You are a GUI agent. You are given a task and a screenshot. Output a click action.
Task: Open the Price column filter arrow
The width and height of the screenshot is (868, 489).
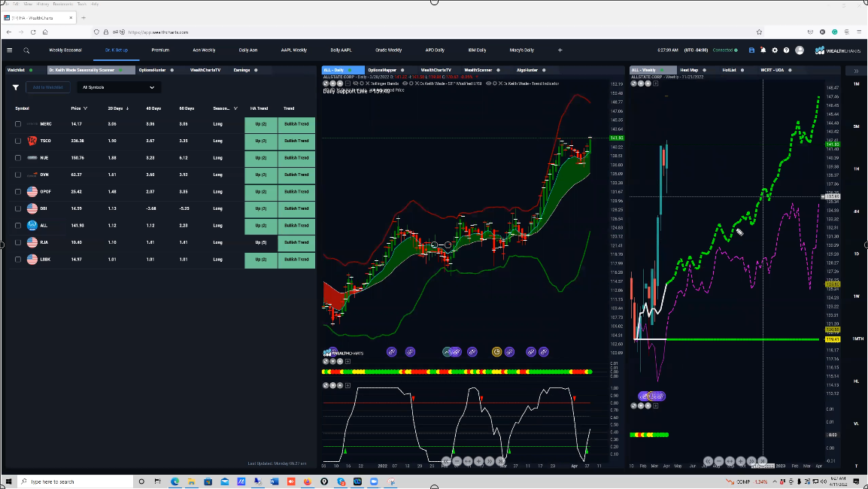85,108
